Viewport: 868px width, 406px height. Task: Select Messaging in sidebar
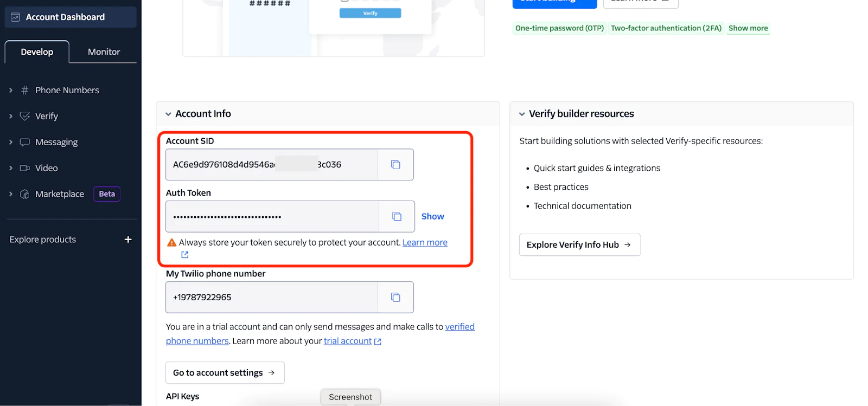click(x=56, y=143)
